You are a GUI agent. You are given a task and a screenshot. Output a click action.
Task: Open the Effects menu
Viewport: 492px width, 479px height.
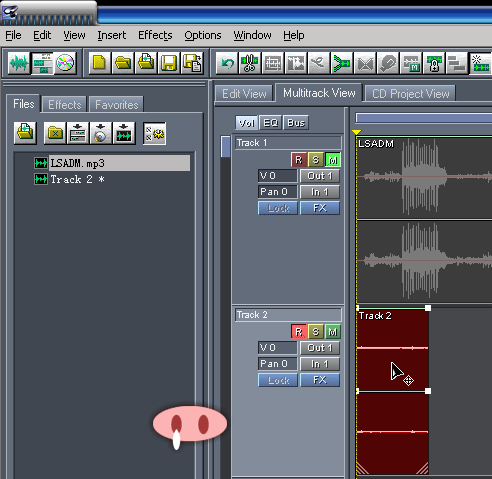[155, 35]
